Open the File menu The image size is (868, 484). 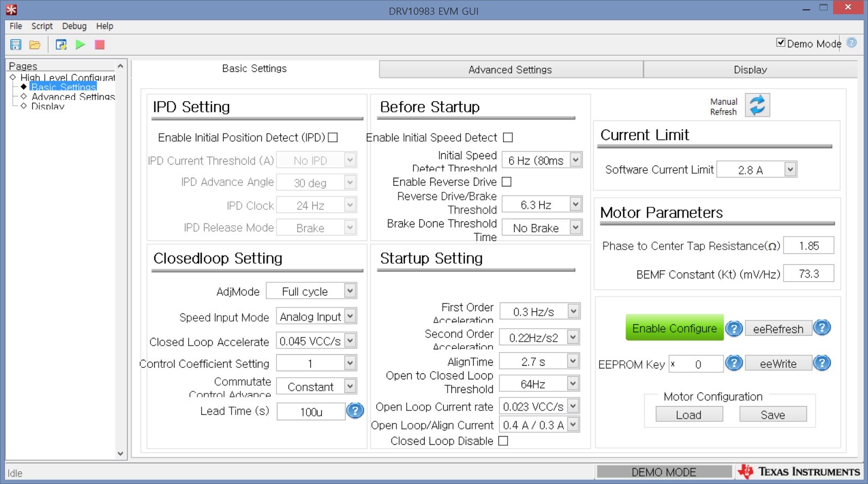16,26
